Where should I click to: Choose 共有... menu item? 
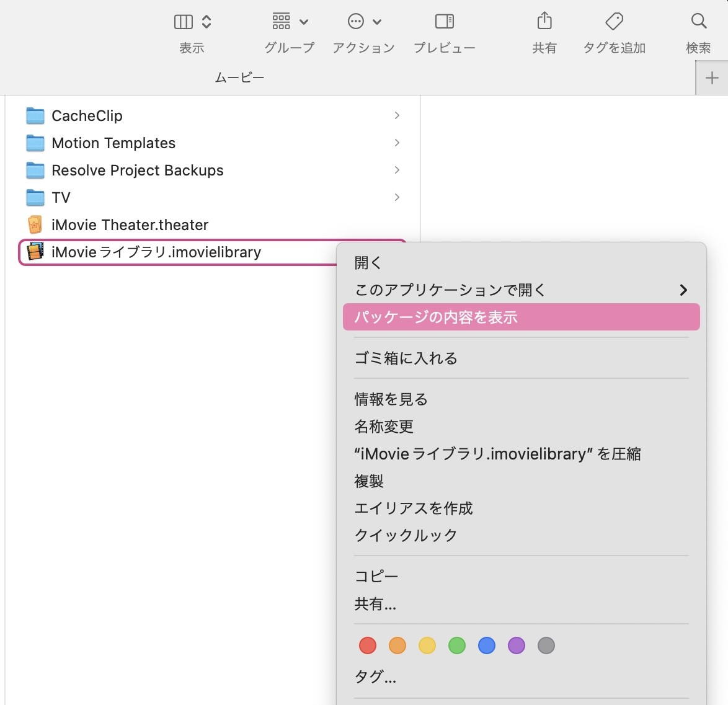tap(521, 604)
